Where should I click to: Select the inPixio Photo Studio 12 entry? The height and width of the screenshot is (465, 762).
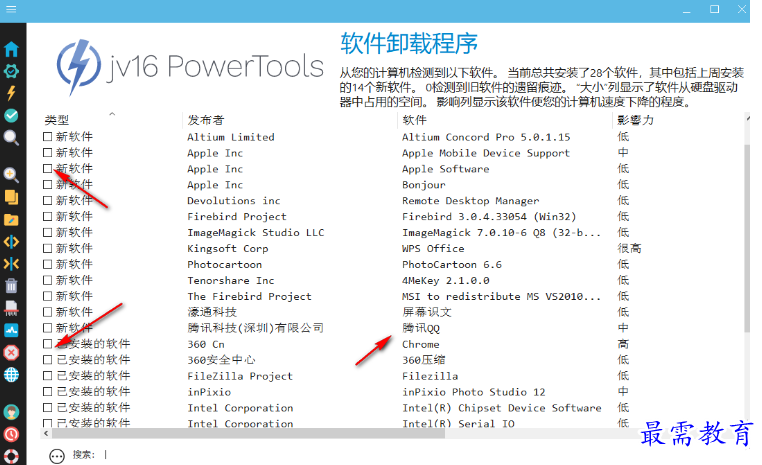point(474,392)
